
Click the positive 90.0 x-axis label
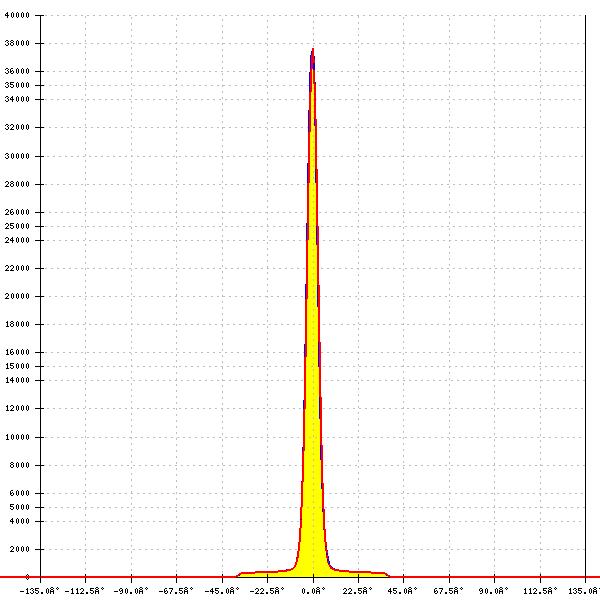click(494, 591)
